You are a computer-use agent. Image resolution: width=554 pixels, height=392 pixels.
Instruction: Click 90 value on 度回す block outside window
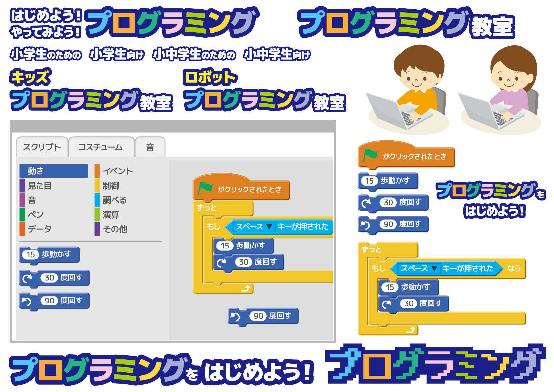pyautogui.click(x=389, y=225)
